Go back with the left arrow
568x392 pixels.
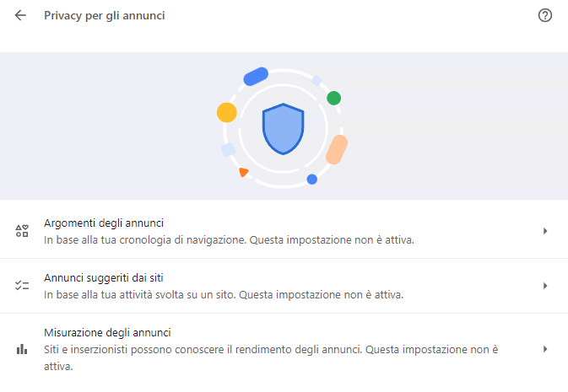[x=20, y=15]
